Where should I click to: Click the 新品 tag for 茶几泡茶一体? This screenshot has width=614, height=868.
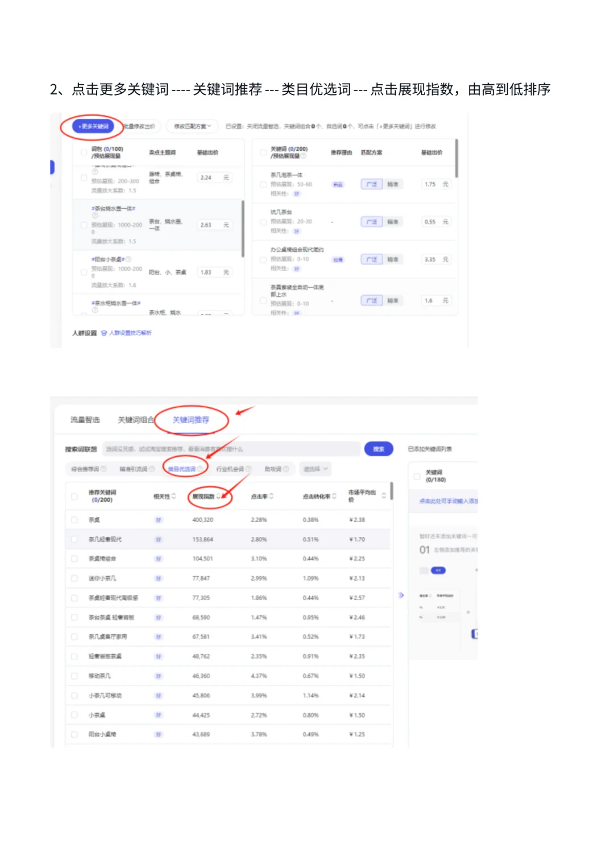click(x=338, y=184)
